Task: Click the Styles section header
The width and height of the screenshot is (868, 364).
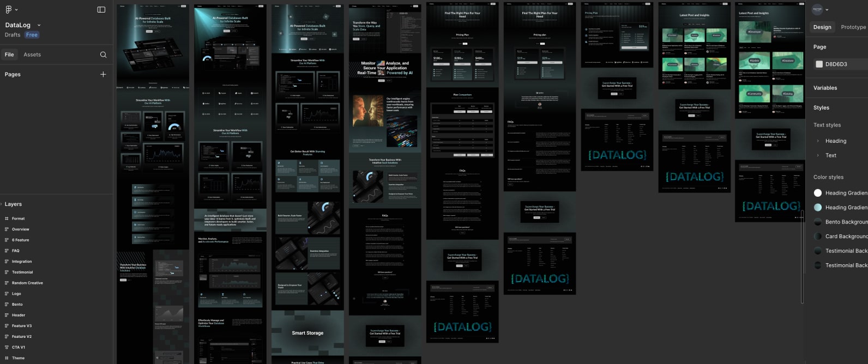Action: (x=821, y=108)
